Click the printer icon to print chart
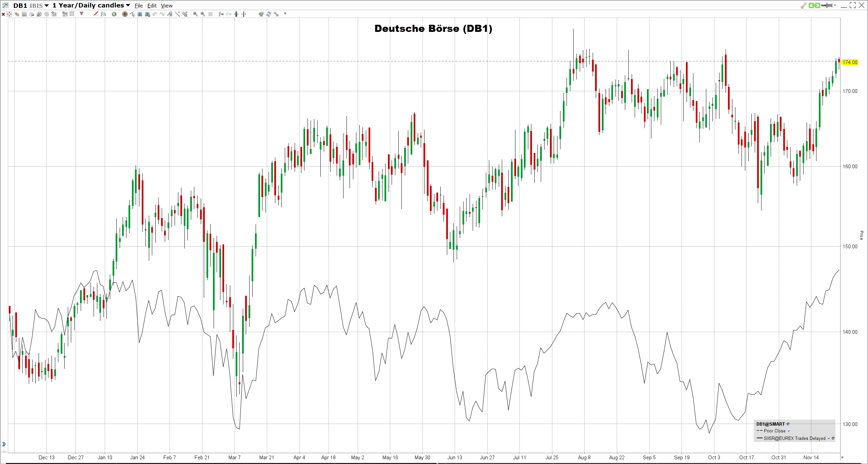Viewport: 868px width, 464px height. [x=32, y=14]
